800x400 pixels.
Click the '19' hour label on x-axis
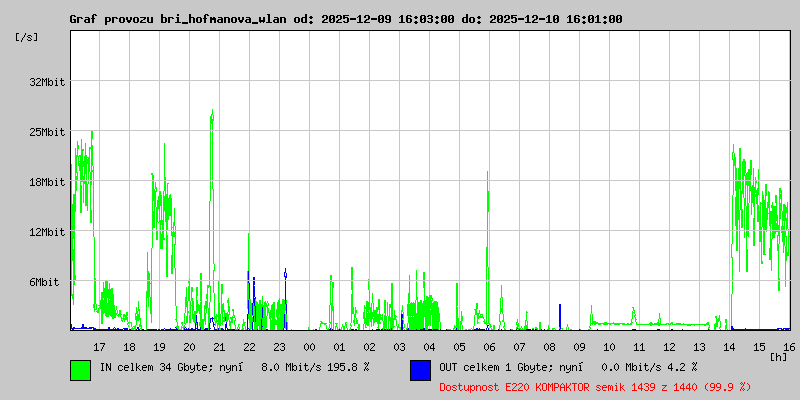coord(159,347)
